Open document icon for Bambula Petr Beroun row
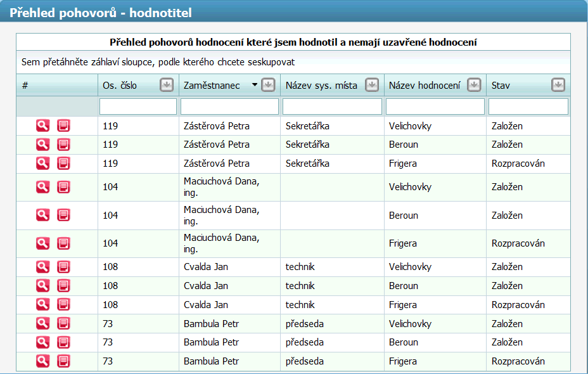The width and height of the screenshot is (588, 374). (x=63, y=342)
